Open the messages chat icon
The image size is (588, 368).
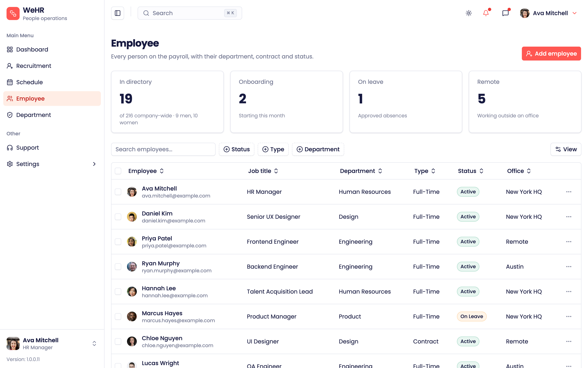[505, 13]
